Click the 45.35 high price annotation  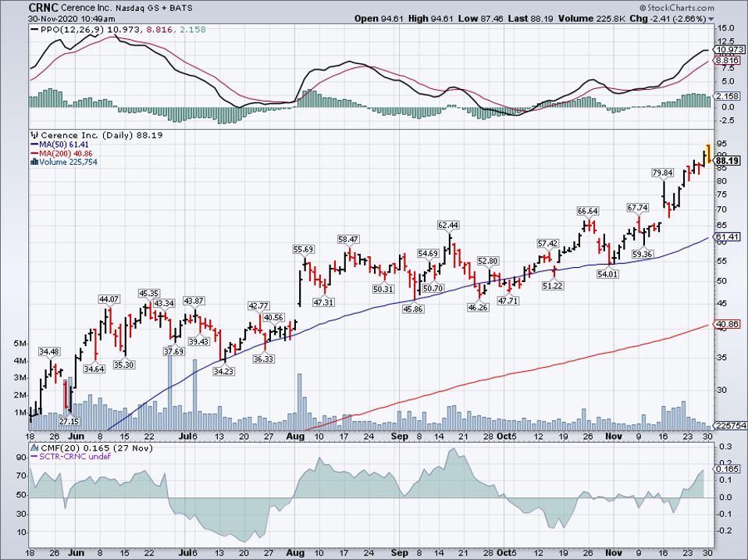pyautogui.click(x=149, y=294)
